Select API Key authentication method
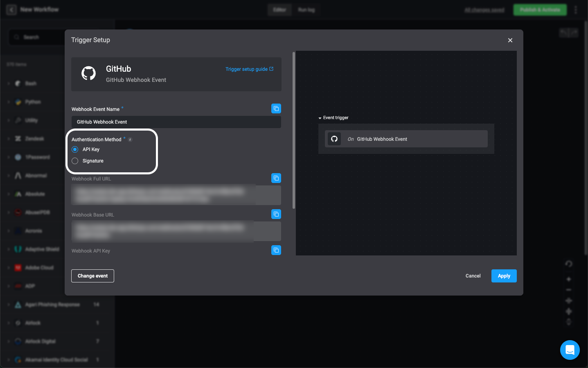588x368 pixels. (x=75, y=149)
